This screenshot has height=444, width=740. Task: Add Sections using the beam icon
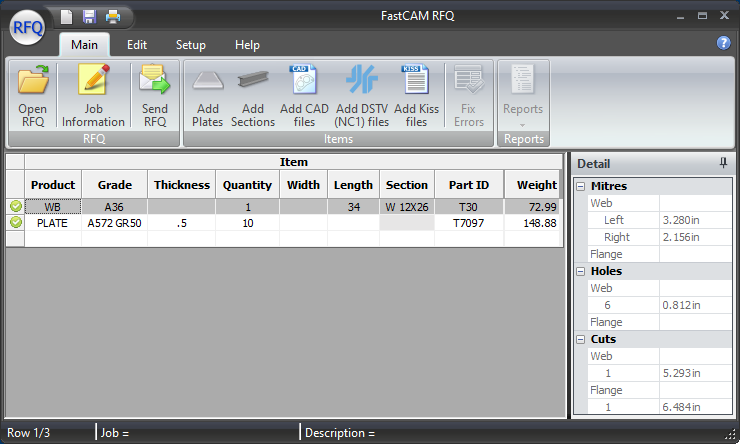(253, 96)
